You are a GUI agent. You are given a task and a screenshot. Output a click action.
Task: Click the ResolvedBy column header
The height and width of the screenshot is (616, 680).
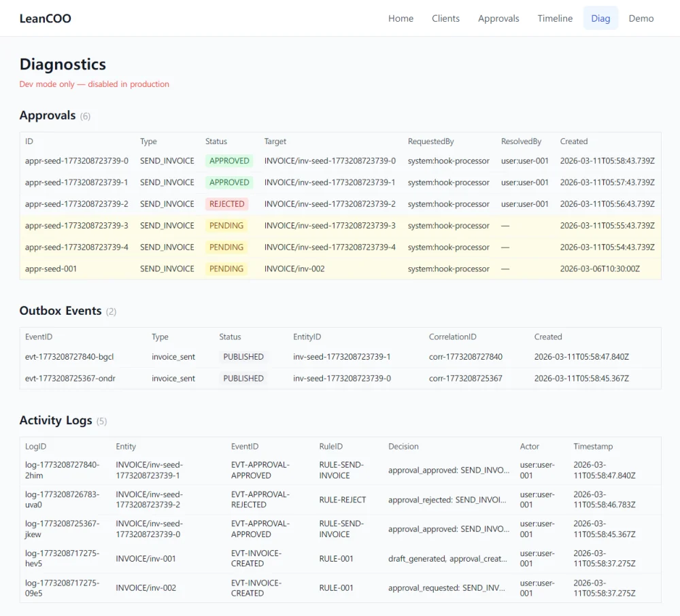pyautogui.click(x=522, y=141)
